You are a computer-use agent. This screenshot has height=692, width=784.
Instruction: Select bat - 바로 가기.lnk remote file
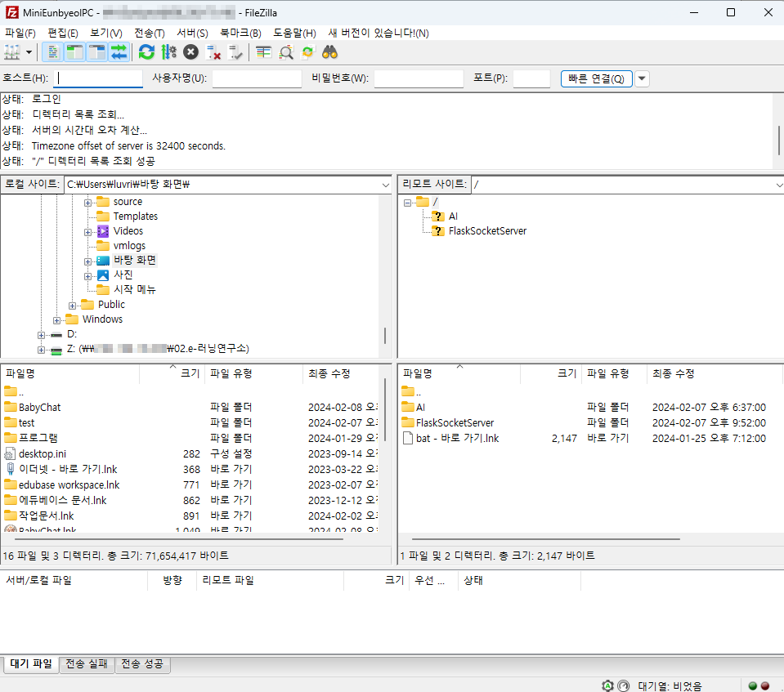tap(457, 438)
